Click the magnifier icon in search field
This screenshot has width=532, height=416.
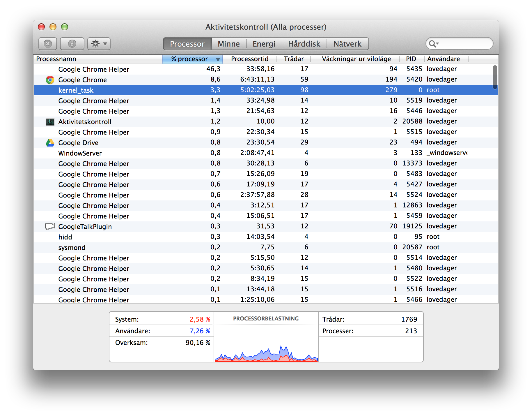434,44
